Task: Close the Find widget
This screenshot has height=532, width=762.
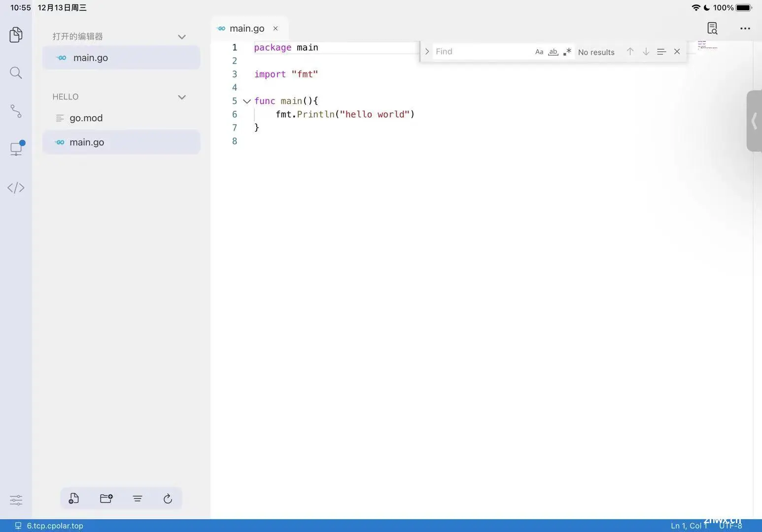Action: 677,51
